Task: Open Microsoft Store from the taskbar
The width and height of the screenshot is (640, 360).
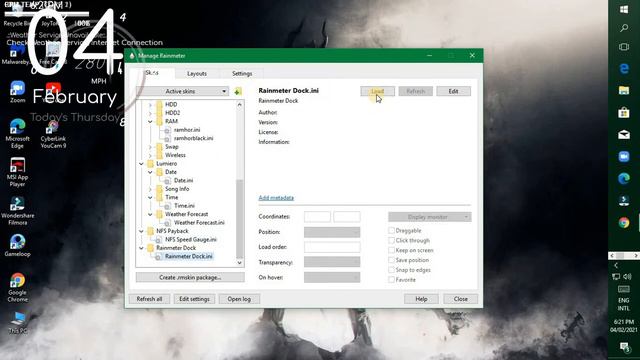Action: [624, 113]
